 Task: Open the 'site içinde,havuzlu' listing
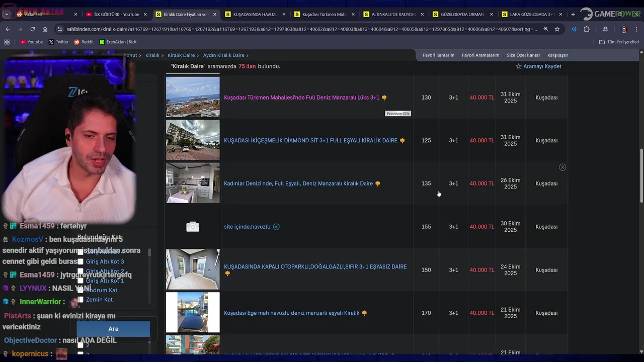(247, 227)
